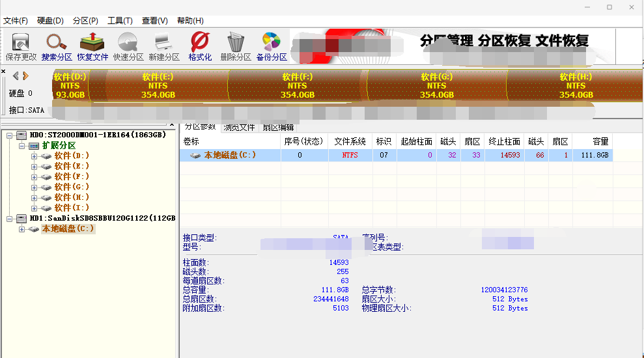644x358 pixels.
Task: Expand the 软件(D:) tree node
Action: [x=34, y=156]
